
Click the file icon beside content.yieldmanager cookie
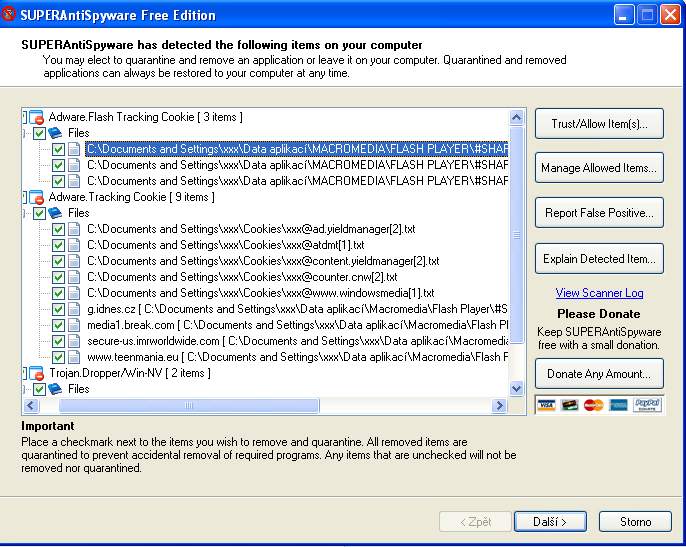pos(74,261)
